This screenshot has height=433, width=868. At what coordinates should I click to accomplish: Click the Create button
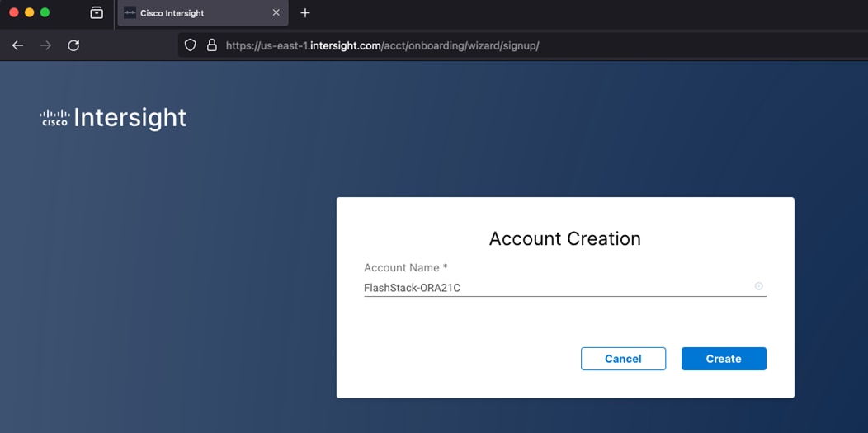[x=724, y=359]
